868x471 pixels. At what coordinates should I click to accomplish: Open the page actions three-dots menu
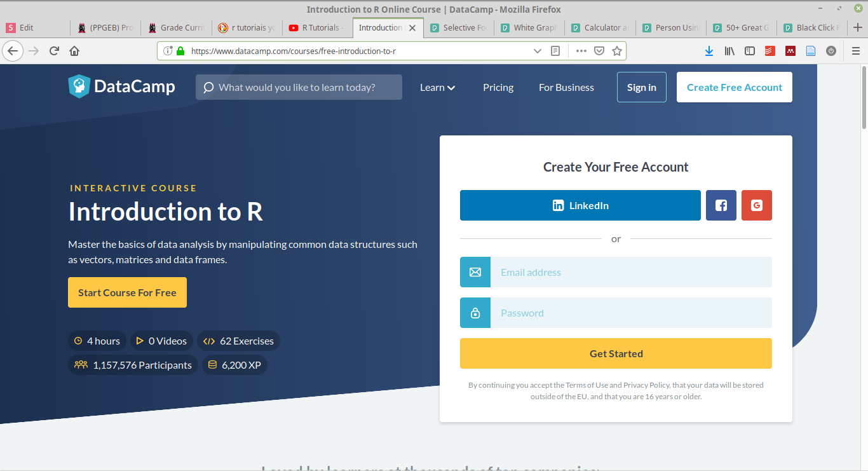[581, 51]
